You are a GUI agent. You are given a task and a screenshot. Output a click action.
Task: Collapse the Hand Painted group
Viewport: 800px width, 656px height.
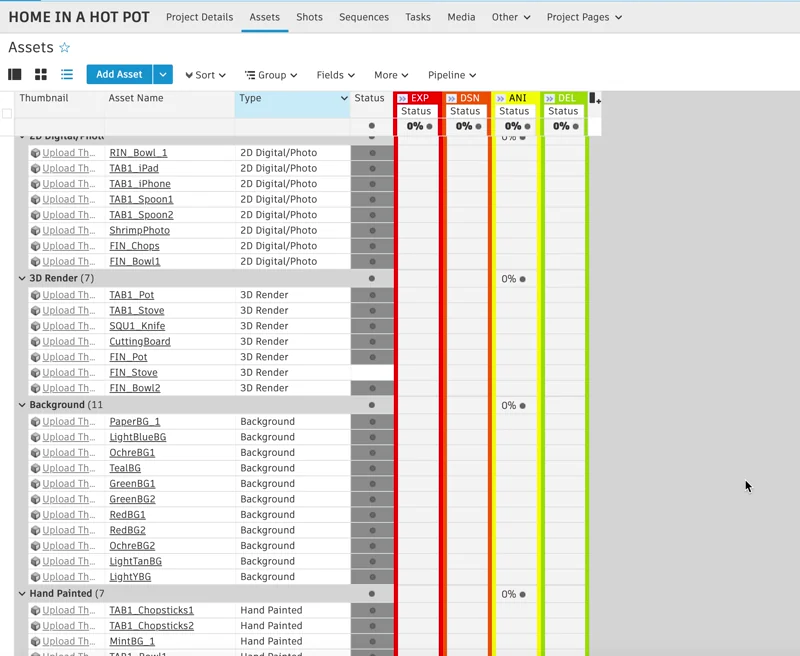pyautogui.click(x=23, y=594)
